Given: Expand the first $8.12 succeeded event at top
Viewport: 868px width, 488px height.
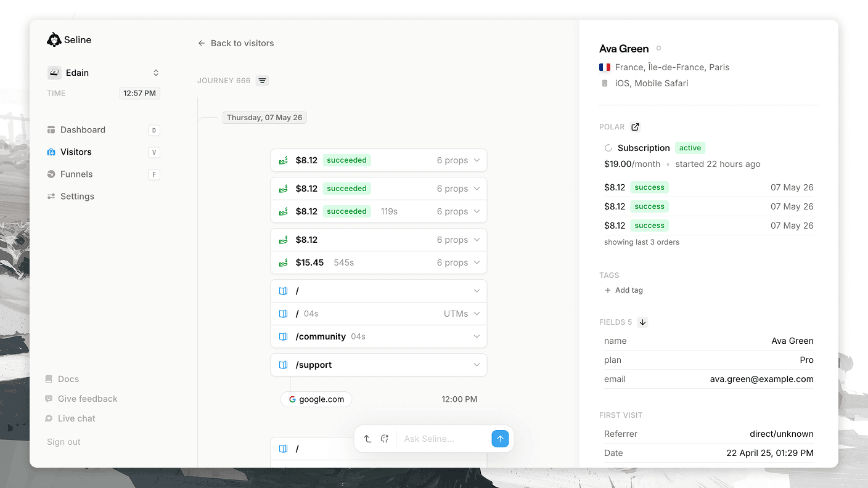Looking at the screenshot, I should (379, 160).
